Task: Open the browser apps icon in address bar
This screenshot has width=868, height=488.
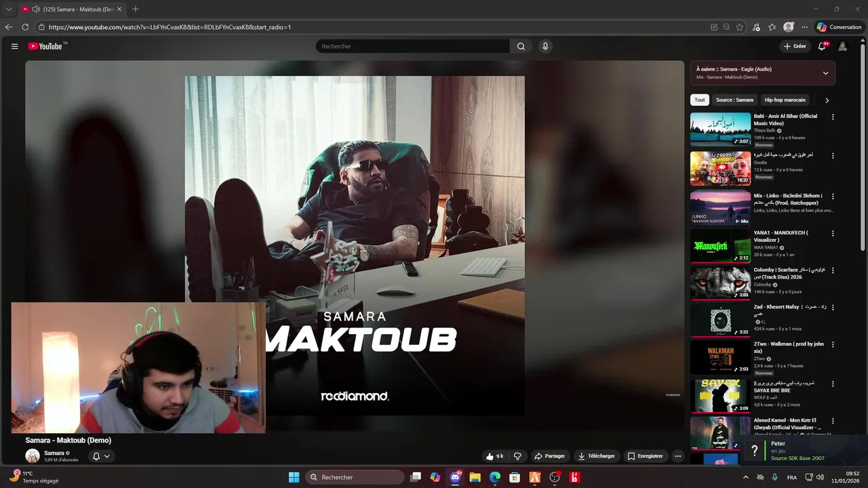Action: [714, 27]
